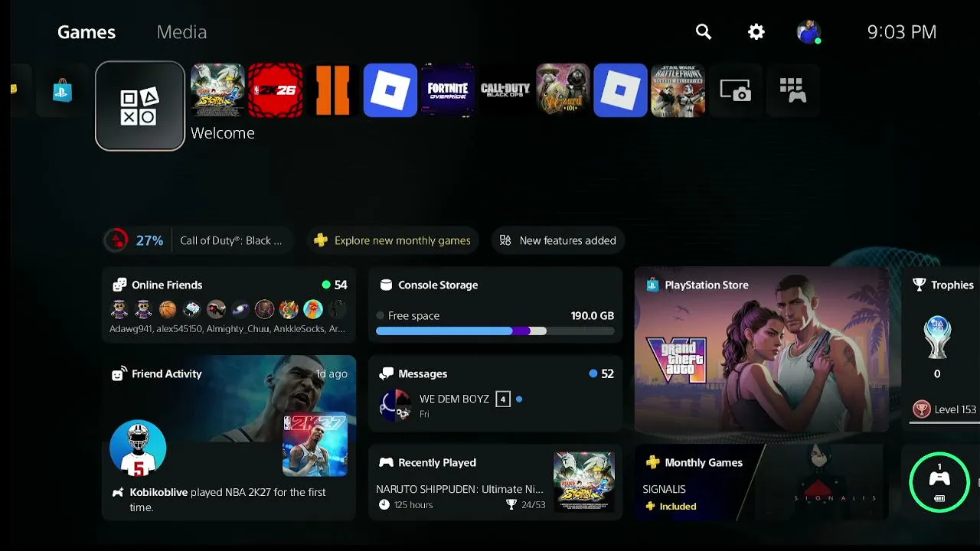
Task: Open Kobikoblive's avatar in Friend Activity
Action: pyautogui.click(x=138, y=448)
